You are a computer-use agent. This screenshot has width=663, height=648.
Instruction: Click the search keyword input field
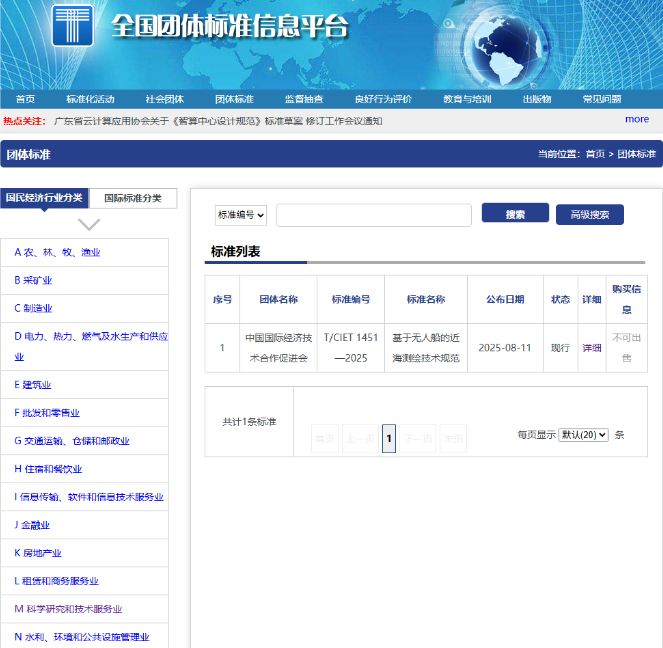(373, 215)
